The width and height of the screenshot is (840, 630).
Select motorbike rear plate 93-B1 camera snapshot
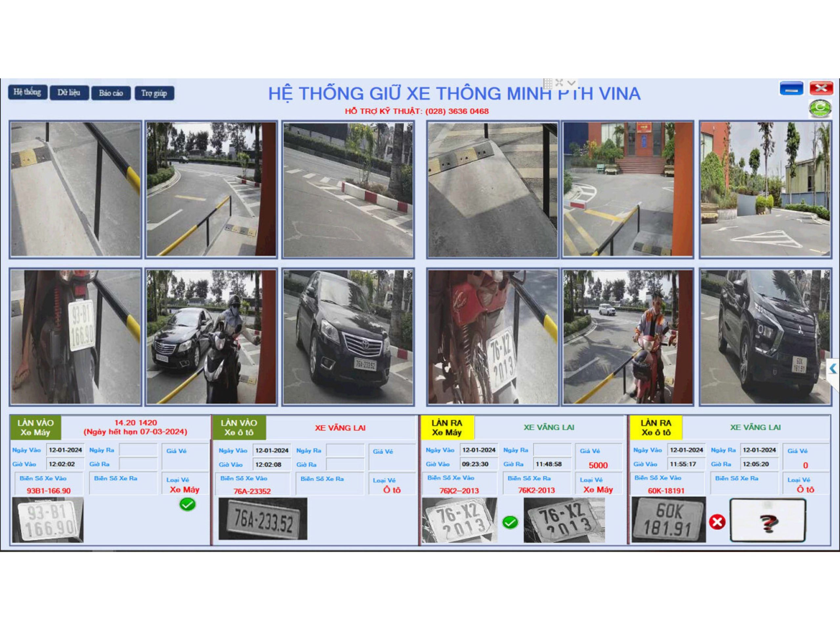(x=75, y=337)
